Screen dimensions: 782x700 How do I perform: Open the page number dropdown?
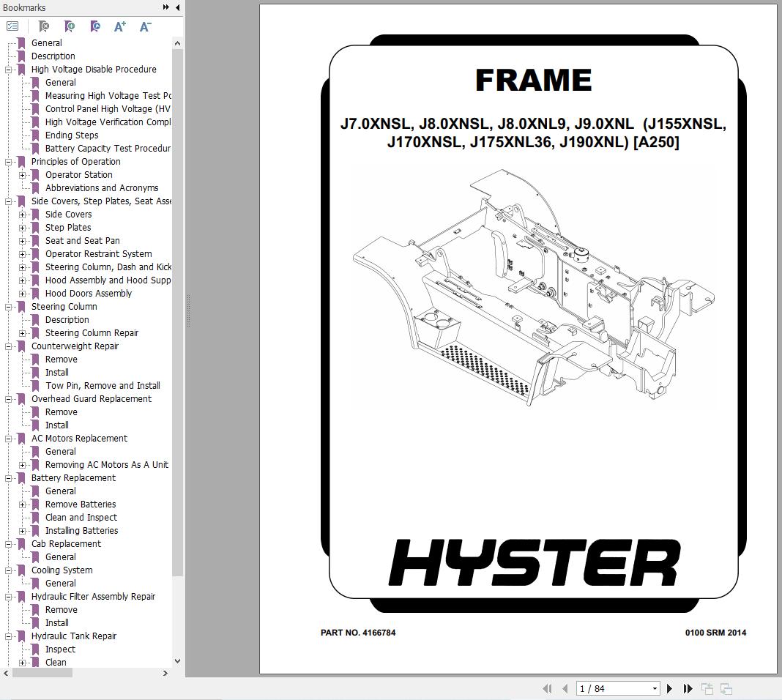(x=655, y=688)
